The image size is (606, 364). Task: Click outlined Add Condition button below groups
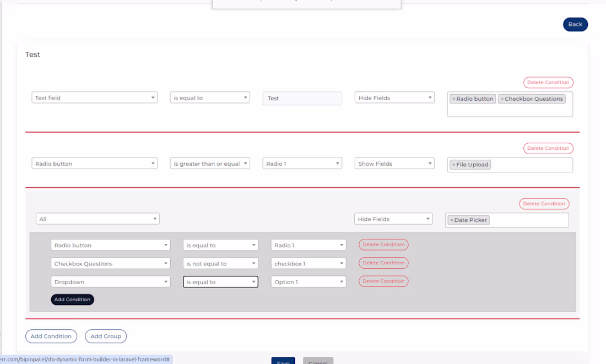(51, 336)
